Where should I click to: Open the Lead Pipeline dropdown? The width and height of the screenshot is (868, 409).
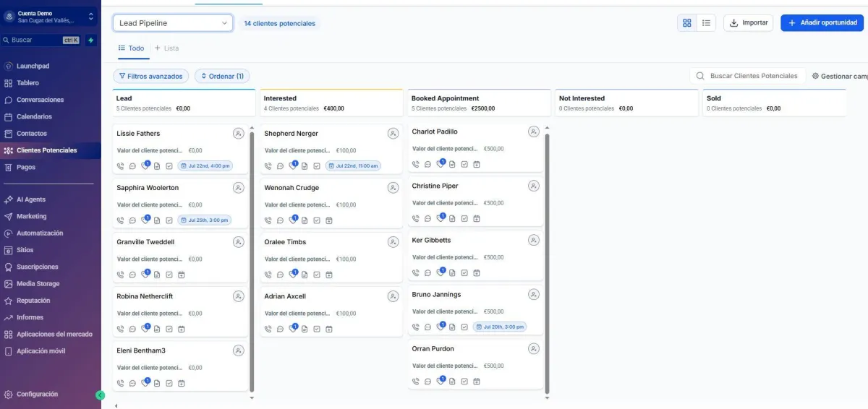[x=173, y=23]
